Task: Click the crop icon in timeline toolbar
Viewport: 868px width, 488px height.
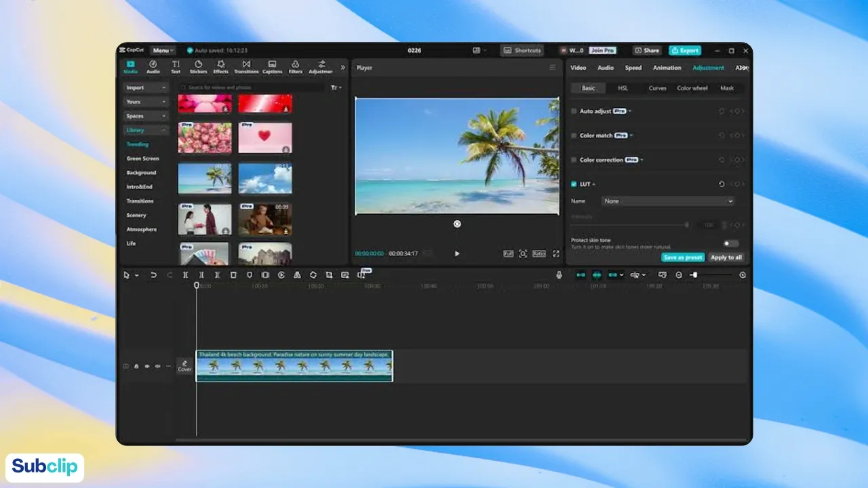Action: [329, 274]
